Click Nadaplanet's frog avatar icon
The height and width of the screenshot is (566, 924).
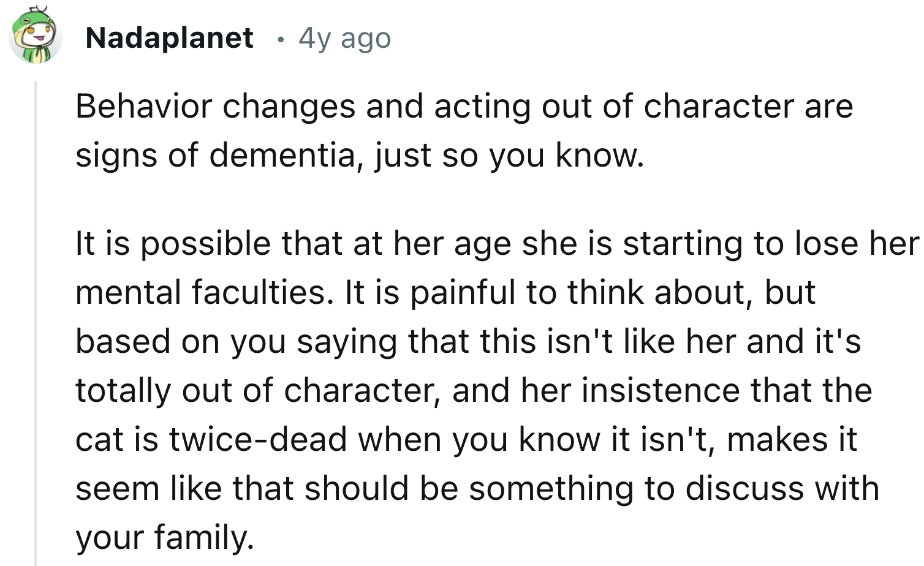[36, 37]
